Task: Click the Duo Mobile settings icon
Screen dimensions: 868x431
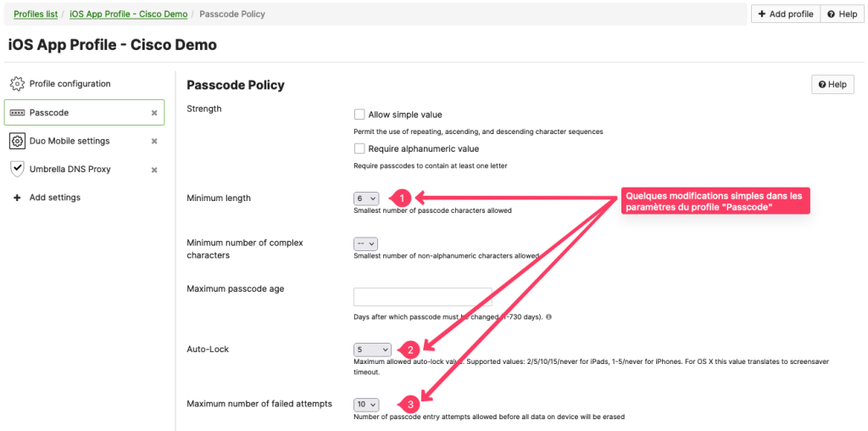Action: (x=17, y=141)
